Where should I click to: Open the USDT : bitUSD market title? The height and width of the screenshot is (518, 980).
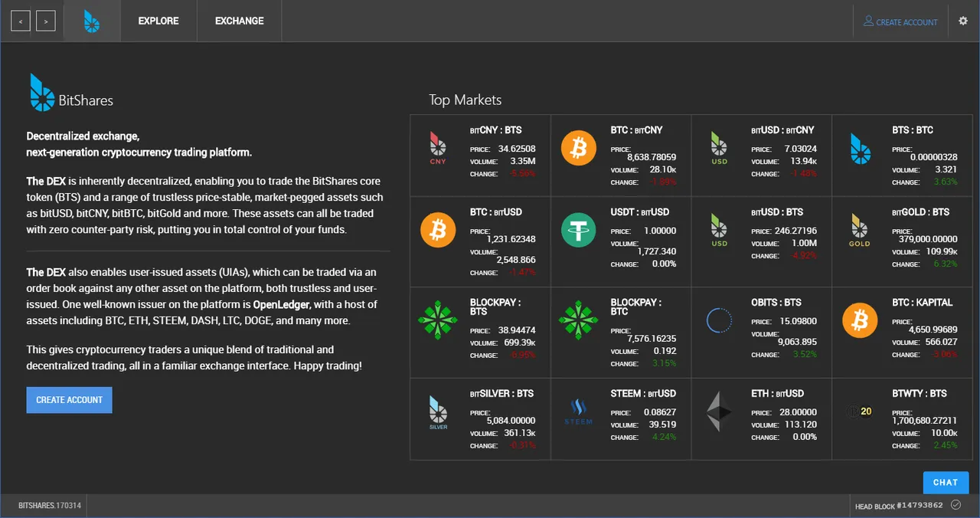coord(640,212)
